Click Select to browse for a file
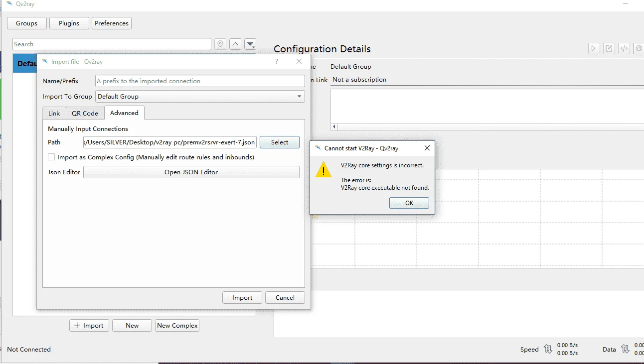Screen dimensions: 644x364 280,142
